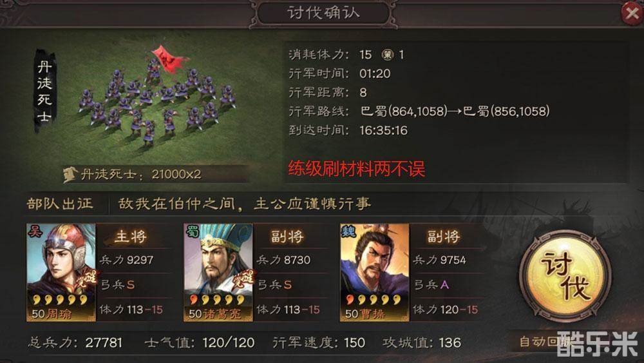
Task: Click the 丹徒死士 vertical name banner
Action: [44, 92]
